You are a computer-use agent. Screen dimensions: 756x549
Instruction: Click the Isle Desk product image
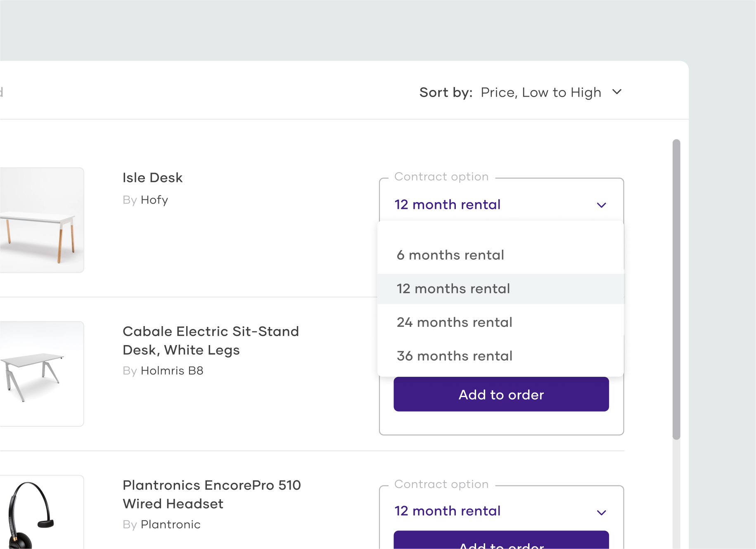(x=41, y=220)
